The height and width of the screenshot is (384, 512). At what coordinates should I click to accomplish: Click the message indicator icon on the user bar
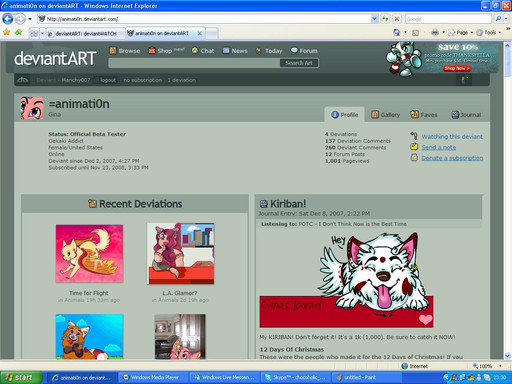(x=464, y=80)
